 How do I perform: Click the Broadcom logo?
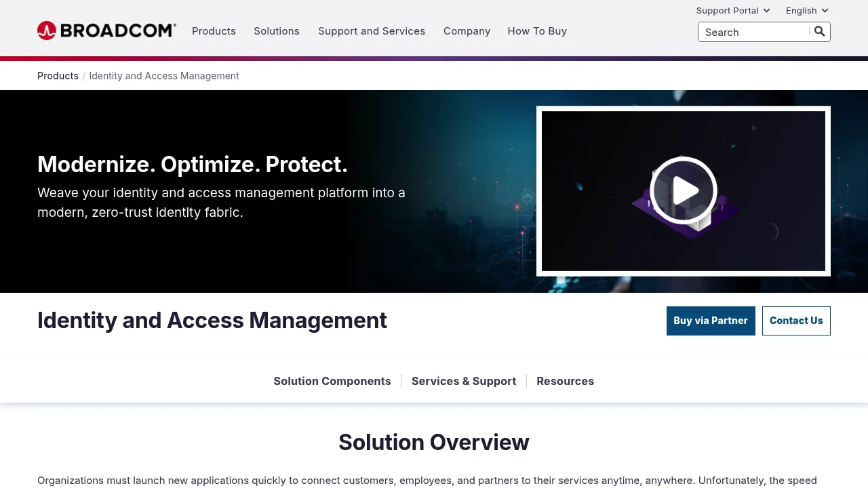pyautogui.click(x=106, y=30)
